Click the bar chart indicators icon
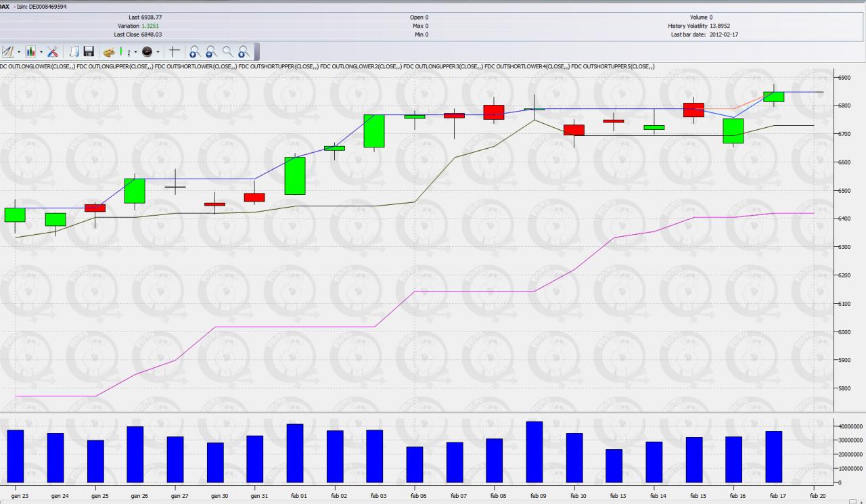Viewport: 866px width, 504px height. click(30, 51)
